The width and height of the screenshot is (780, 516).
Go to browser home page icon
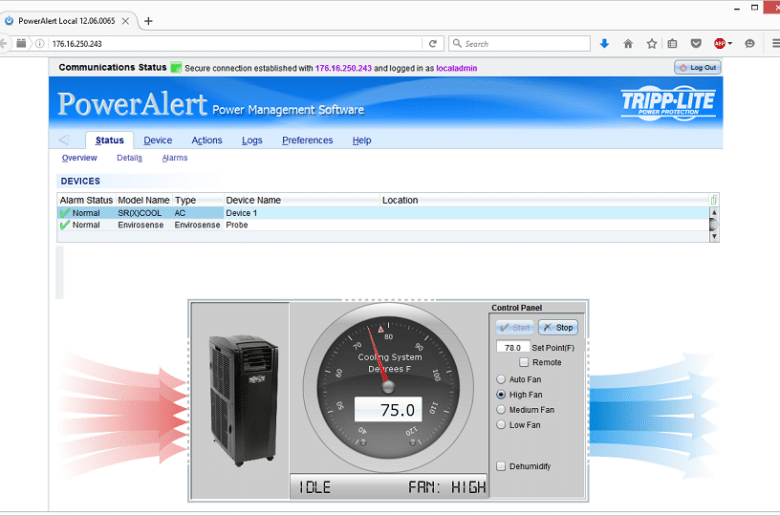(628, 44)
